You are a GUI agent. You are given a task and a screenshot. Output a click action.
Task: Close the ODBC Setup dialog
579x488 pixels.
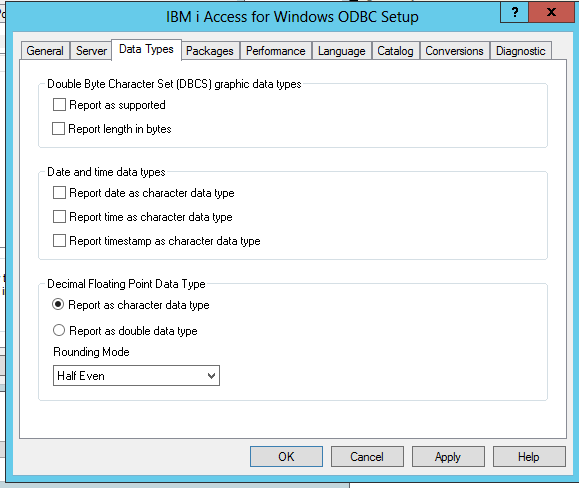[551, 13]
